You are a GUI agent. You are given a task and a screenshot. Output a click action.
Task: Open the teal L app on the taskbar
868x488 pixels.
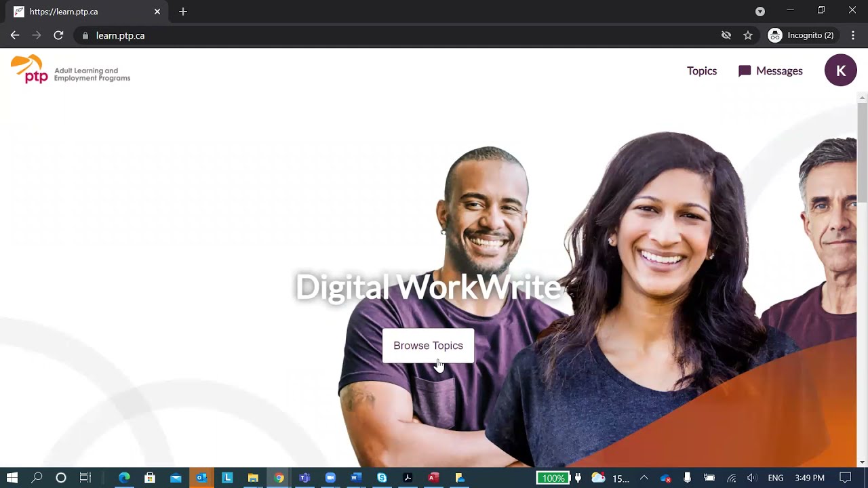tap(227, 478)
